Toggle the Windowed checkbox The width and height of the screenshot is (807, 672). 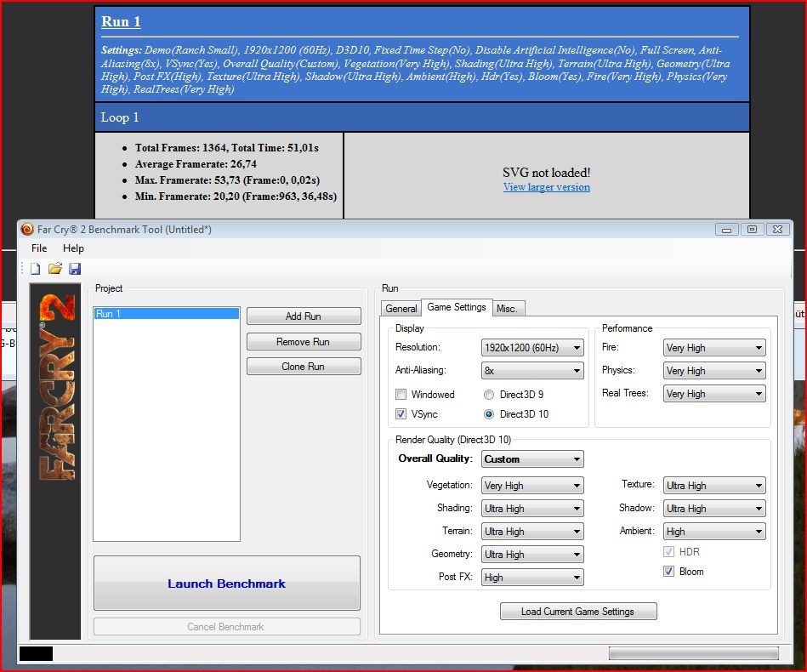click(401, 395)
